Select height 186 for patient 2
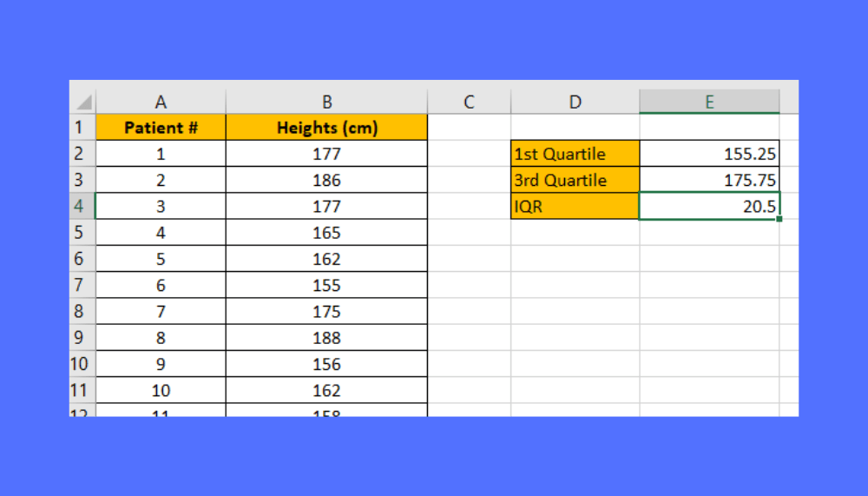 [x=326, y=180]
